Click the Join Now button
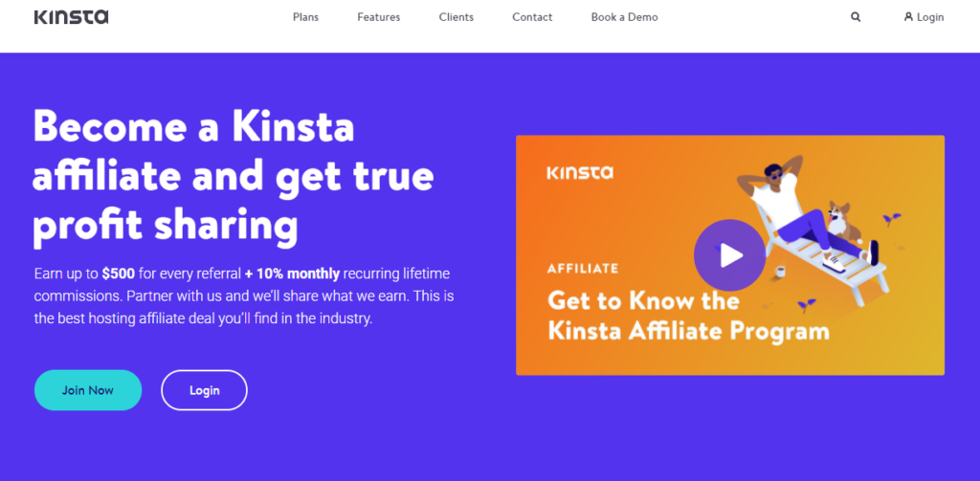This screenshot has height=481, width=980. pos(88,390)
